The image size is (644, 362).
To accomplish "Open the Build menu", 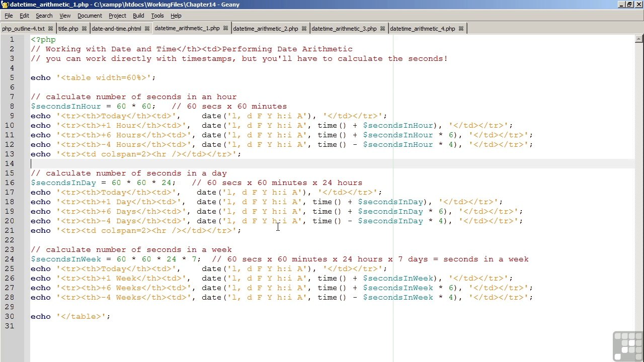I will (138, 16).
